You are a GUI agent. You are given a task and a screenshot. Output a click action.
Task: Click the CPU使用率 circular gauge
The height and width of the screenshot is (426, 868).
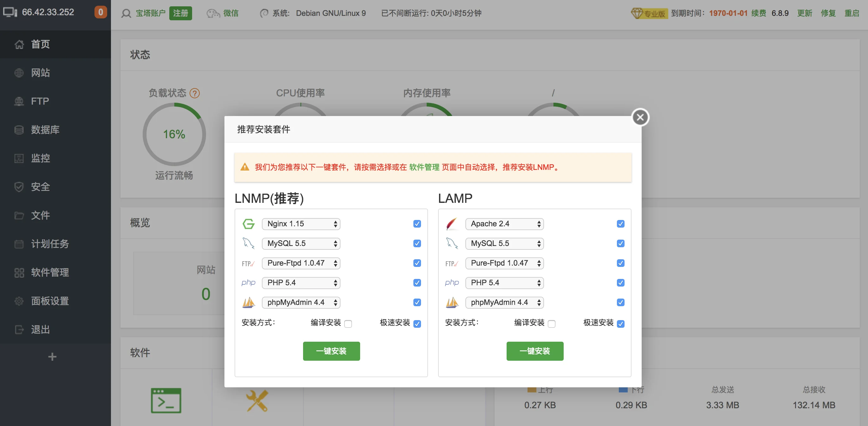301,110
